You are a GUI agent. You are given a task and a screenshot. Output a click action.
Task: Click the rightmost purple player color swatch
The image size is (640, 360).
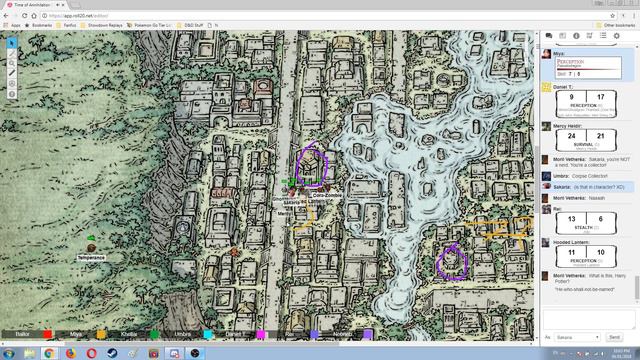[x=368, y=334]
